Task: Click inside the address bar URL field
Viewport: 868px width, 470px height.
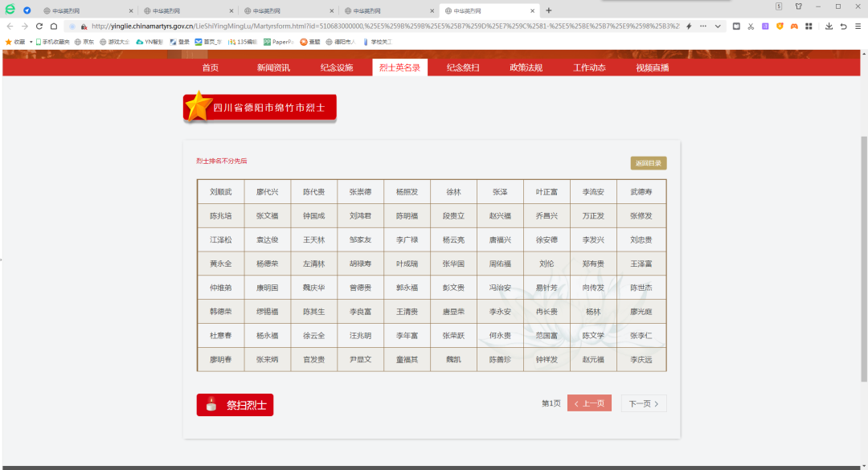Action: (x=321, y=25)
